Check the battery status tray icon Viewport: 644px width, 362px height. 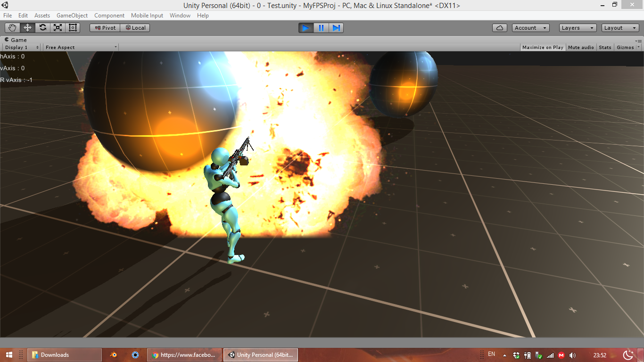tap(528, 355)
